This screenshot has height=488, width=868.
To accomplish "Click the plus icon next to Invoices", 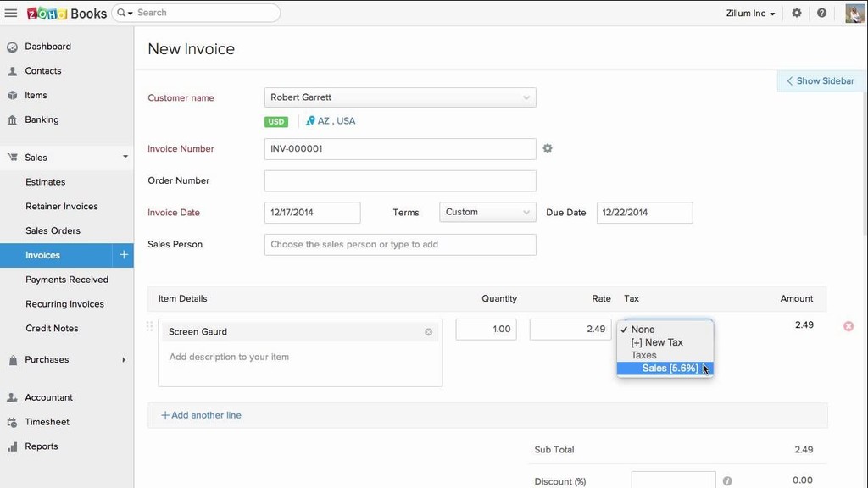I will (x=124, y=254).
